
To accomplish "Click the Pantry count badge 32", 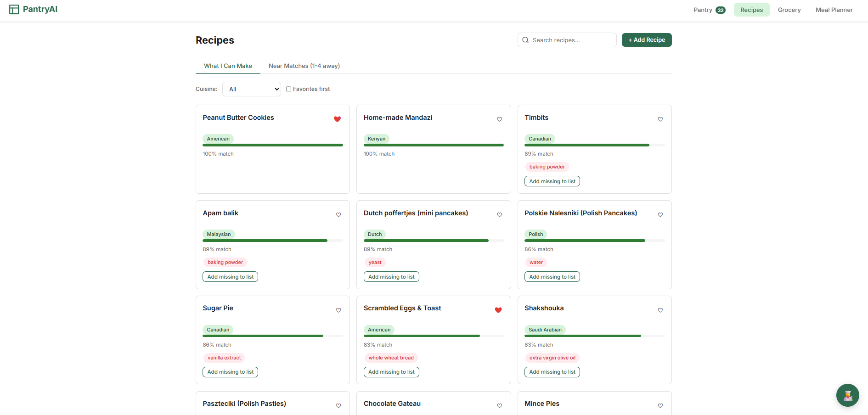I will tap(720, 10).
